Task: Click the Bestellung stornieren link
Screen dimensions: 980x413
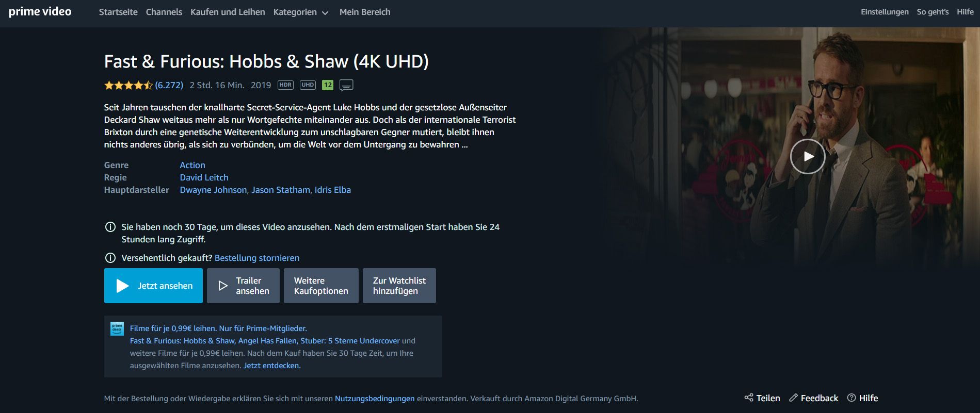Action: click(257, 258)
